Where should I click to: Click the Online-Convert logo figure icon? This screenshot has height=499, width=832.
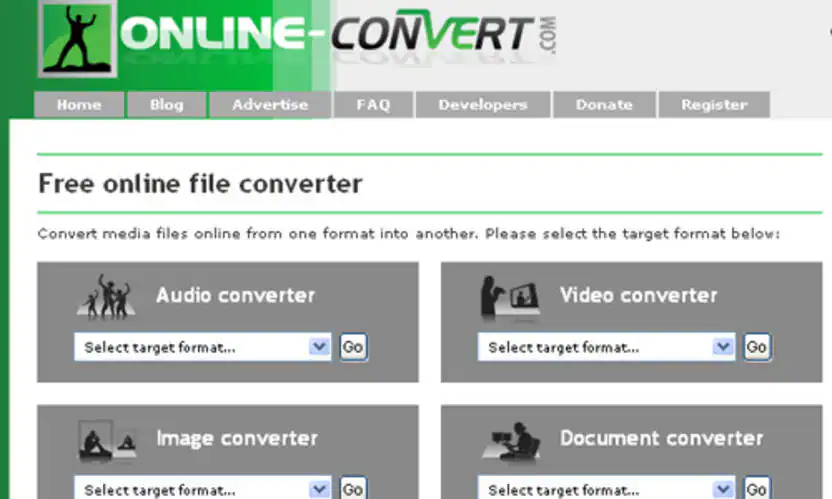coord(77,38)
